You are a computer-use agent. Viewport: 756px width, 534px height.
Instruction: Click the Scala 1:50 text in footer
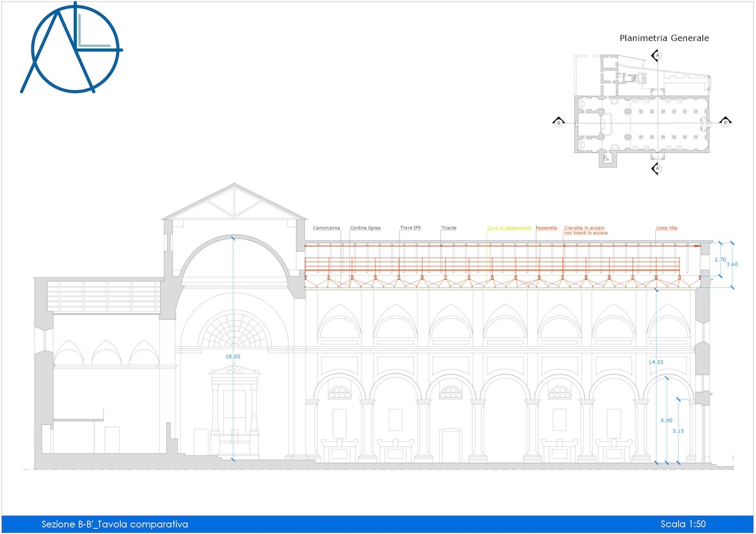687,525
